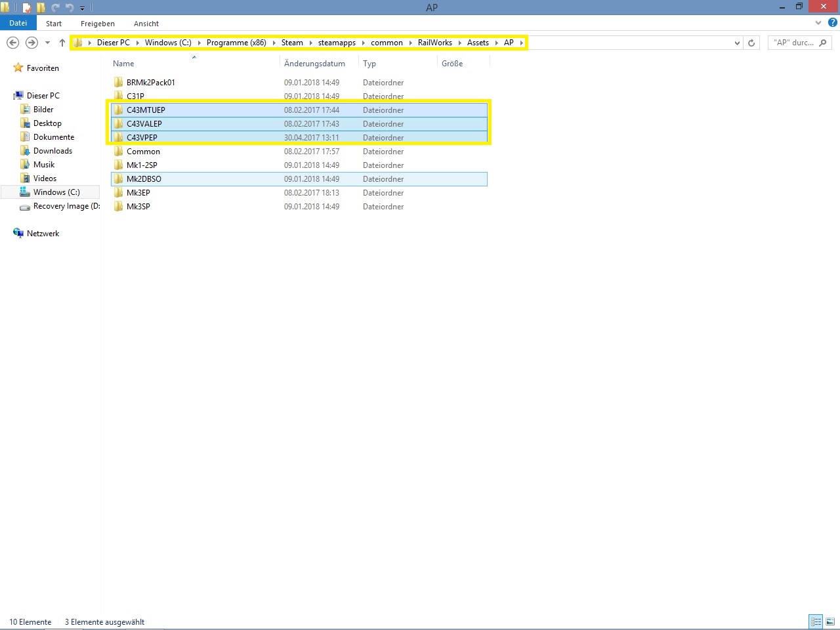The height and width of the screenshot is (630, 840).
Task: Click the folder icon in address bar
Action: (78, 43)
